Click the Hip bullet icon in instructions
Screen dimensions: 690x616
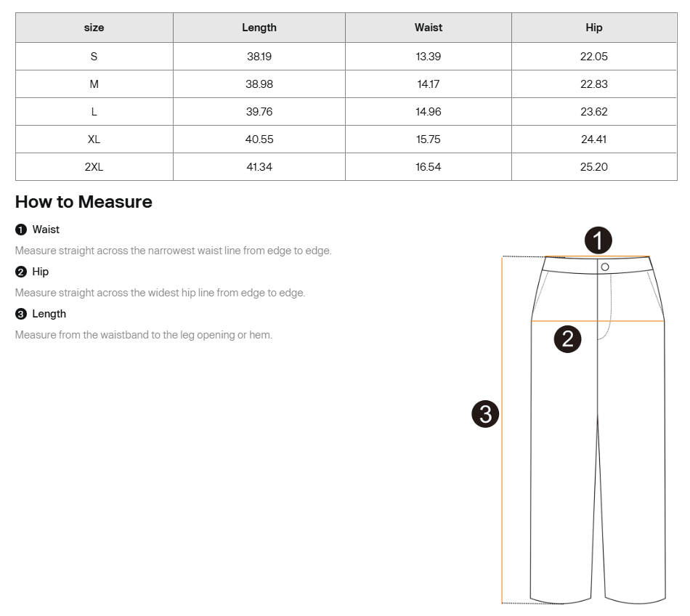click(20, 272)
